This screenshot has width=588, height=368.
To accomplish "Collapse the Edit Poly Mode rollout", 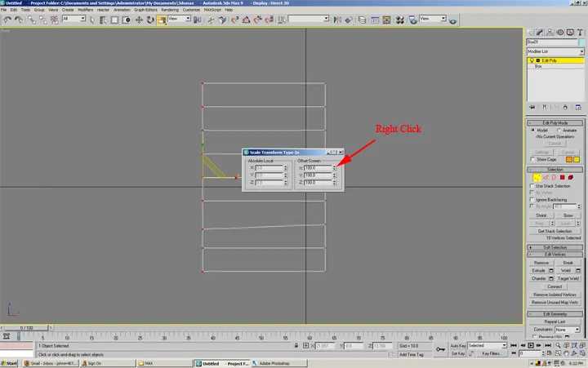I will [x=555, y=123].
